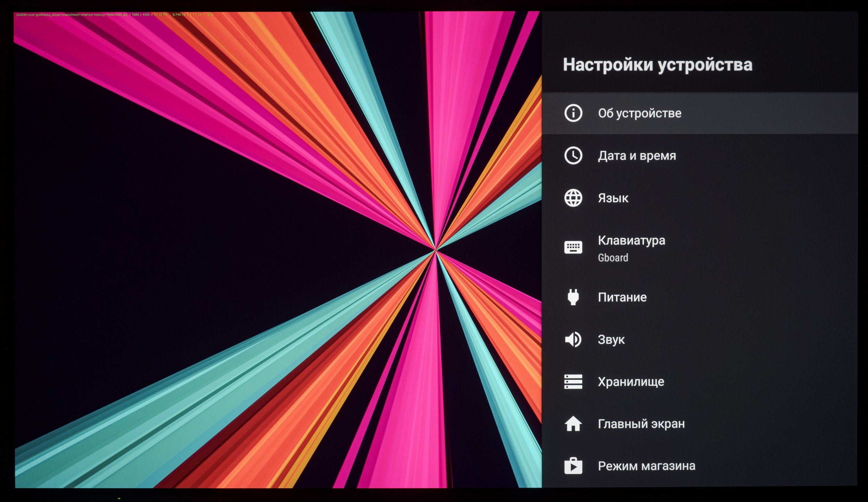Open Дата и время settings
The width and height of the screenshot is (868, 502).
click(x=699, y=156)
